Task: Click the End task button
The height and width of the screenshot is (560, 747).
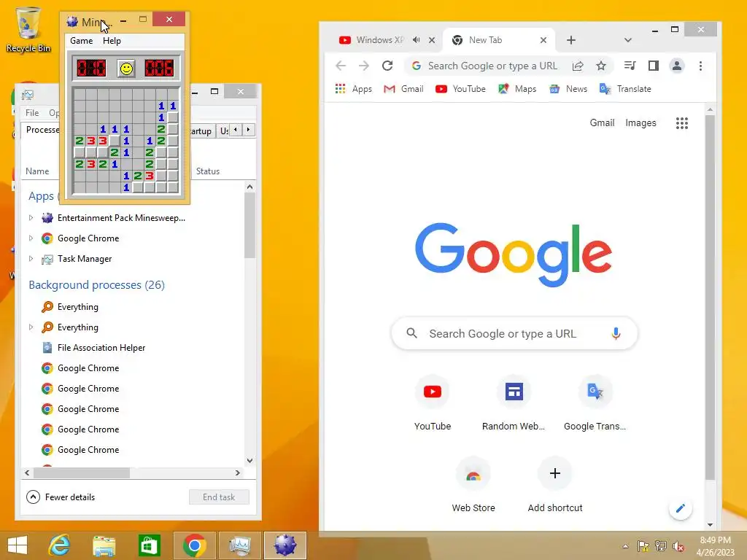Action: click(219, 497)
